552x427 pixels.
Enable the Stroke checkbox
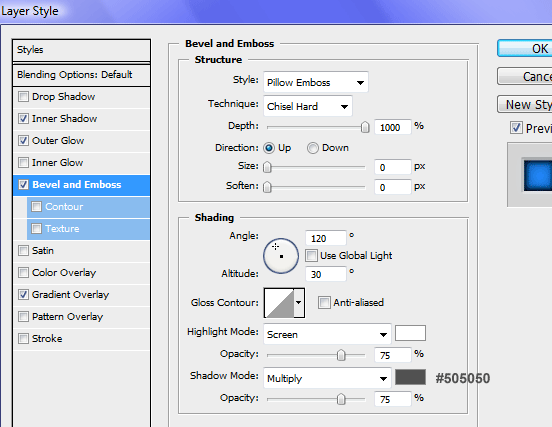[x=23, y=339]
